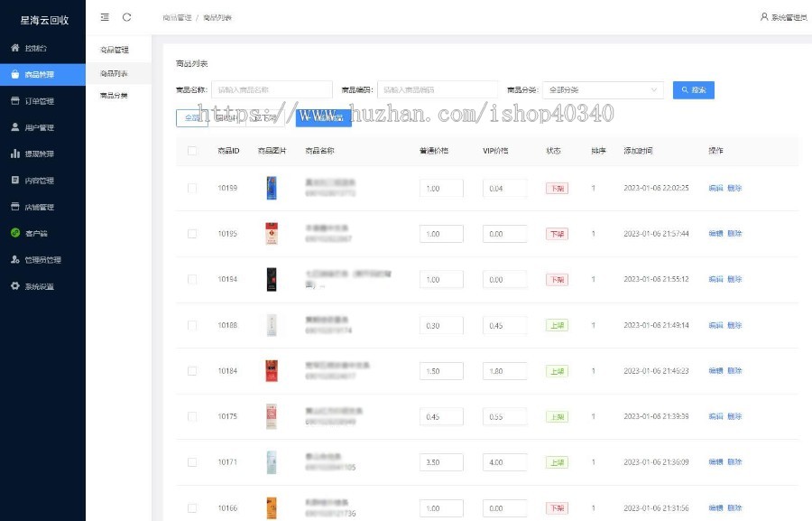Screen dimensions: 812x521
Task: Open product image for ID 10166
Action: coord(272,508)
